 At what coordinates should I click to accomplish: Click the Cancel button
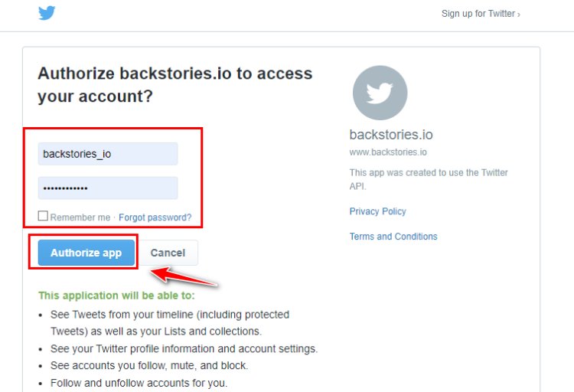point(168,253)
